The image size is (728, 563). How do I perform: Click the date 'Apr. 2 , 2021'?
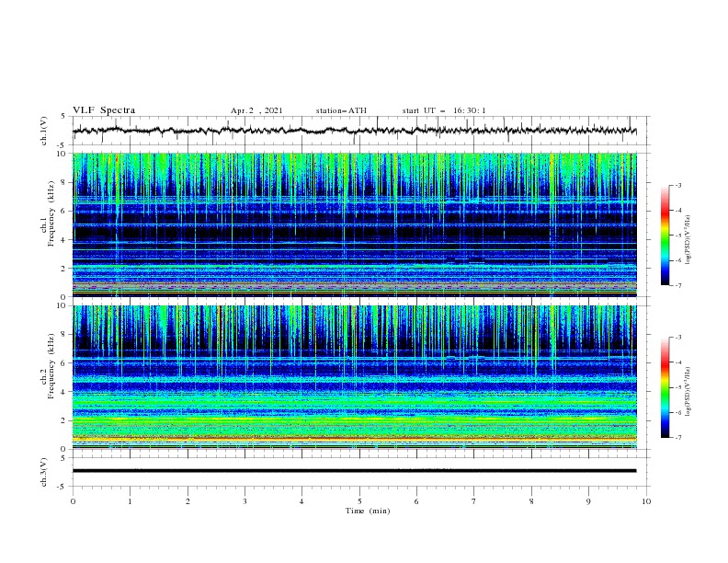coord(256,110)
